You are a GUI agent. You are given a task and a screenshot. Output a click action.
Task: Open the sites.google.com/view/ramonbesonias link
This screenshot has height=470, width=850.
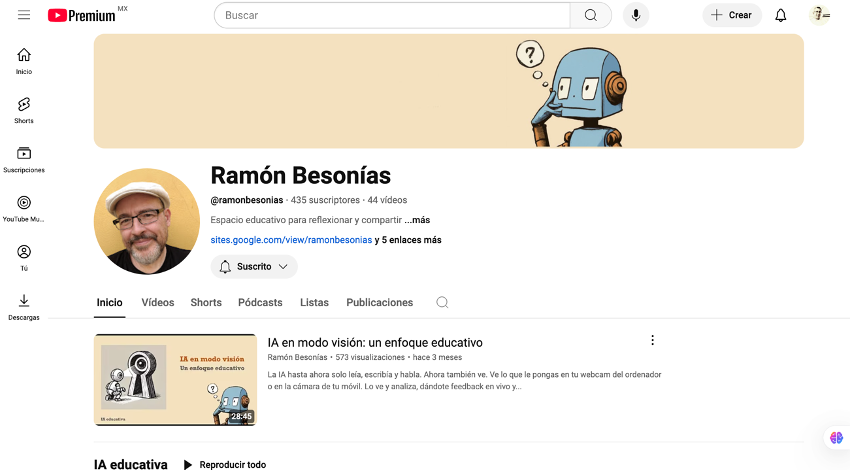point(291,240)
